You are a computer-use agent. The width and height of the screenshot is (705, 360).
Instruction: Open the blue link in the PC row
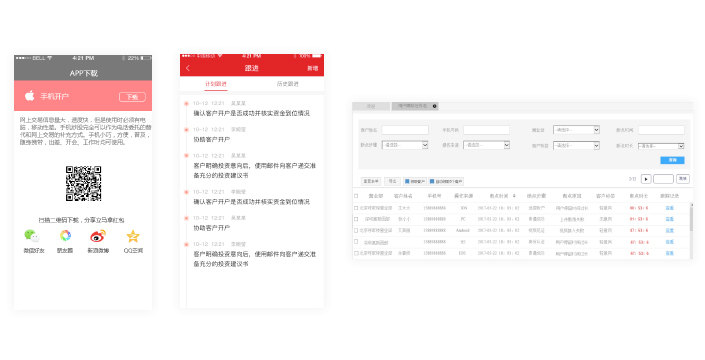[x=669, y=219]
